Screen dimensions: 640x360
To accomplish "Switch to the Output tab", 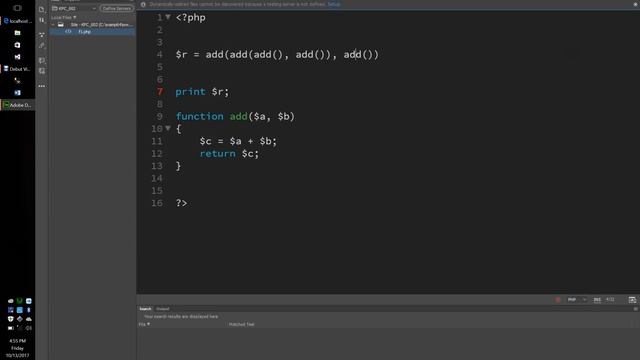I will 162,309.
